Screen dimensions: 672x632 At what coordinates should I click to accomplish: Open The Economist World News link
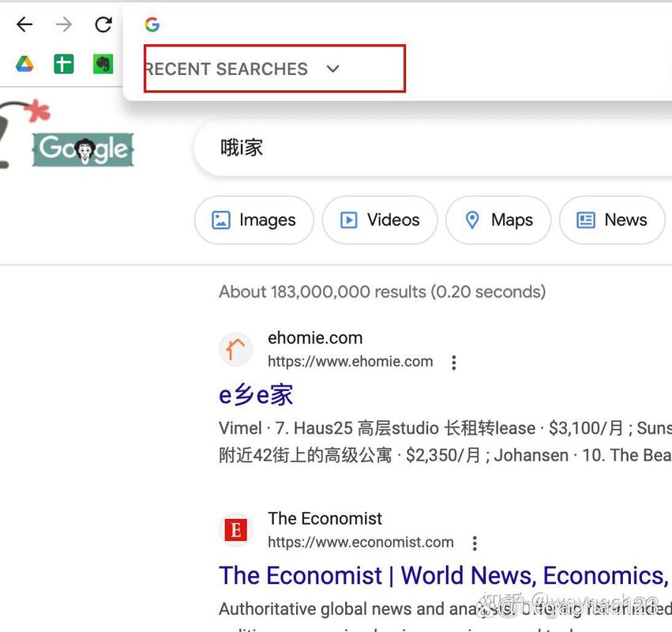(x=444, y=575)
